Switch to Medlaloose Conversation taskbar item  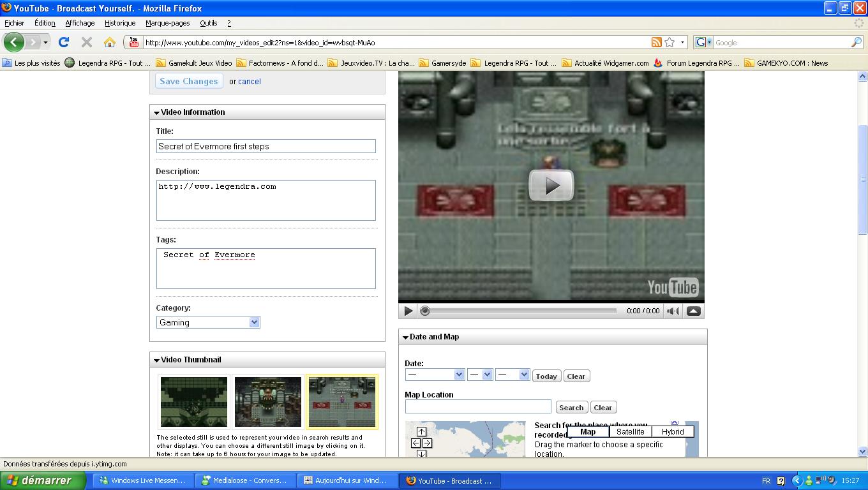(x=244, y=480)
